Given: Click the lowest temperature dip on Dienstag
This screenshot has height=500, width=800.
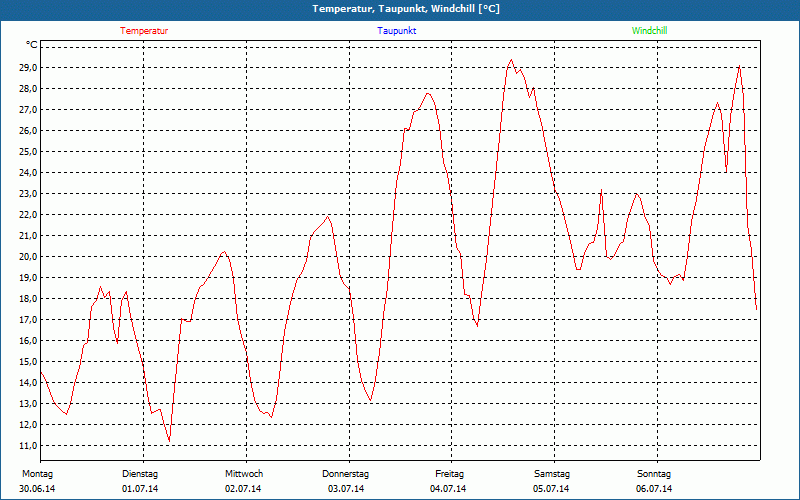Looking at the screenshot, I should click(169, 441).
